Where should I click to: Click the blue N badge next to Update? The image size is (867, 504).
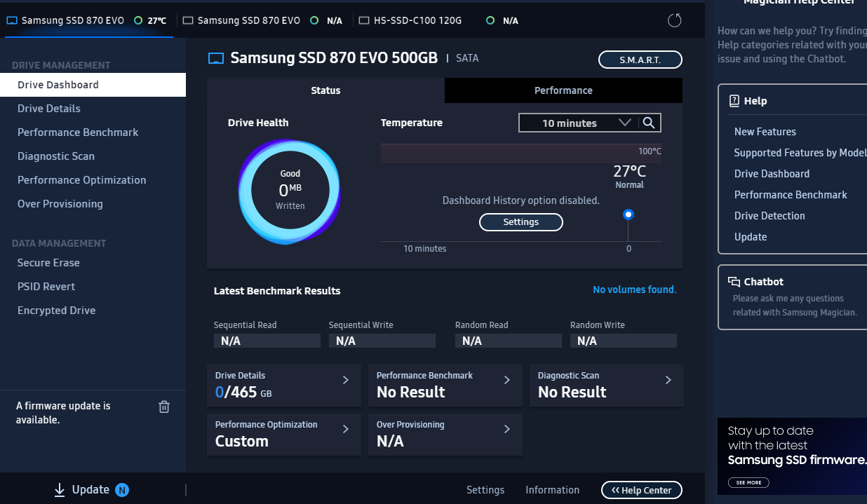(x=122, y=490)
